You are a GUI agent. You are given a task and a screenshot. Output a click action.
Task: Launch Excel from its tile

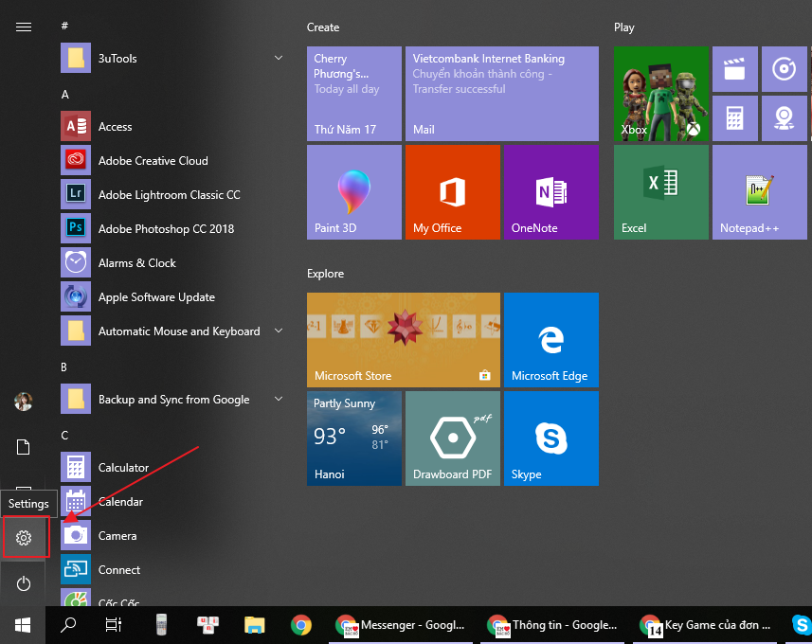[660, 192]
